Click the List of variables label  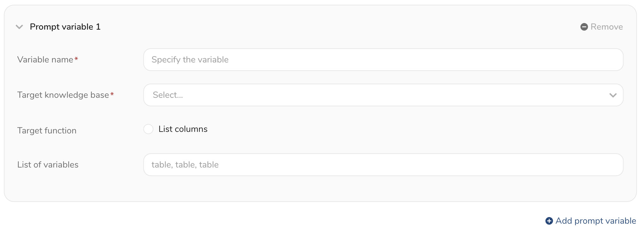(48, 165)
